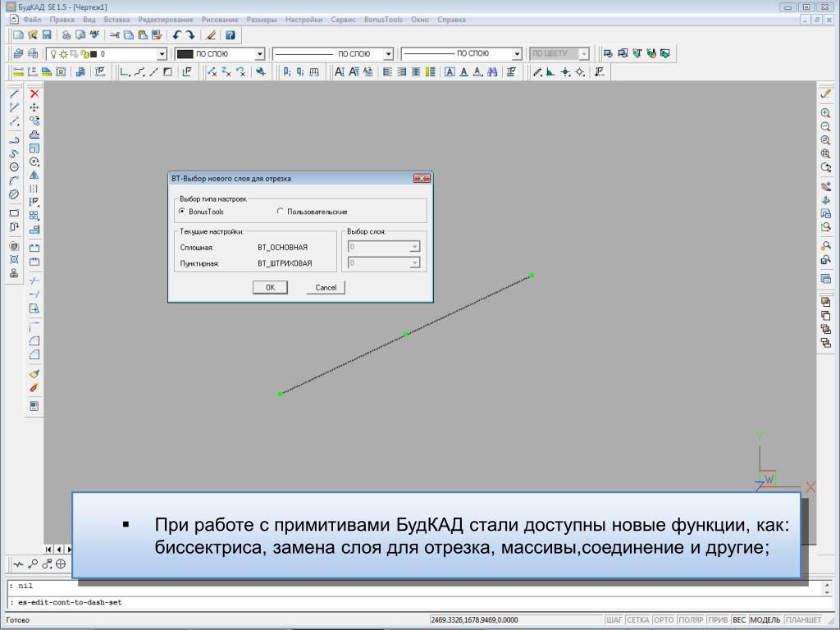Toggle ВЕС lineweight in status bar
This screenshot has height=630, width=840.
739,620
